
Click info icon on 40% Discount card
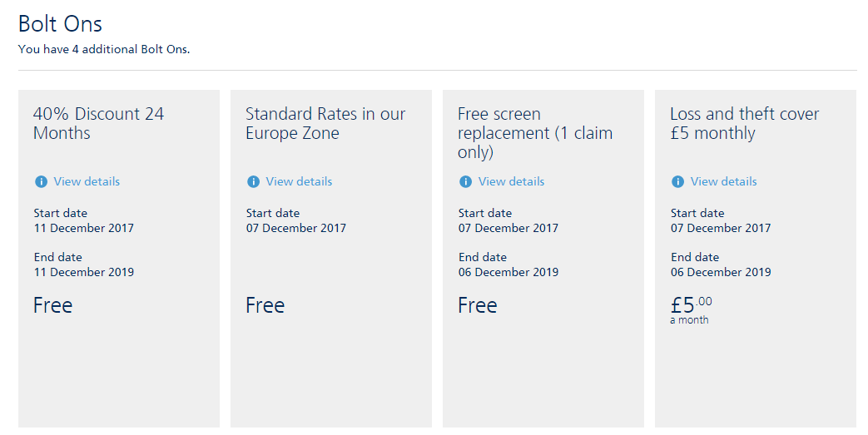coord(41,181)
